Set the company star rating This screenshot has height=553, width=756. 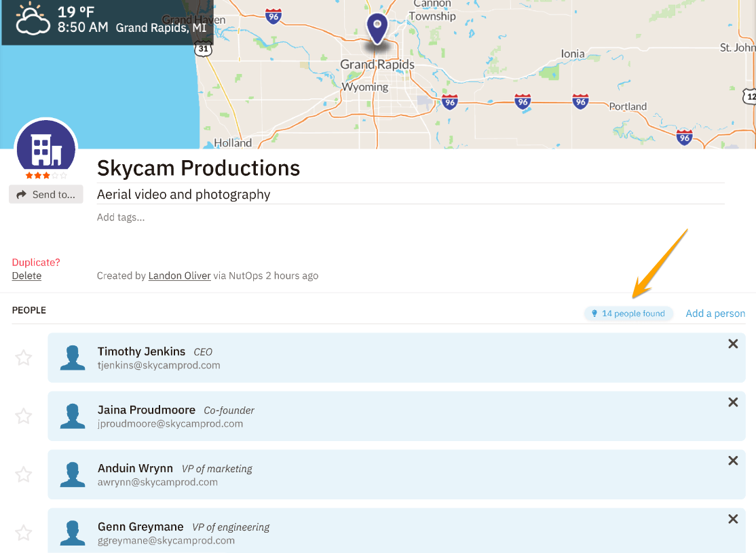coord(46,176)
